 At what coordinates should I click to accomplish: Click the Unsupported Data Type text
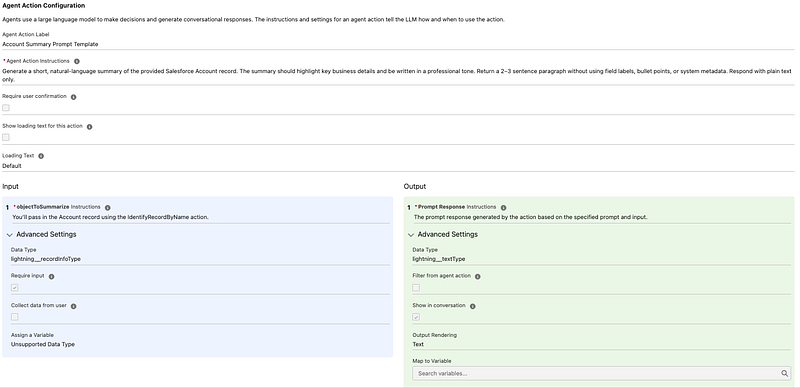[43, 344]
